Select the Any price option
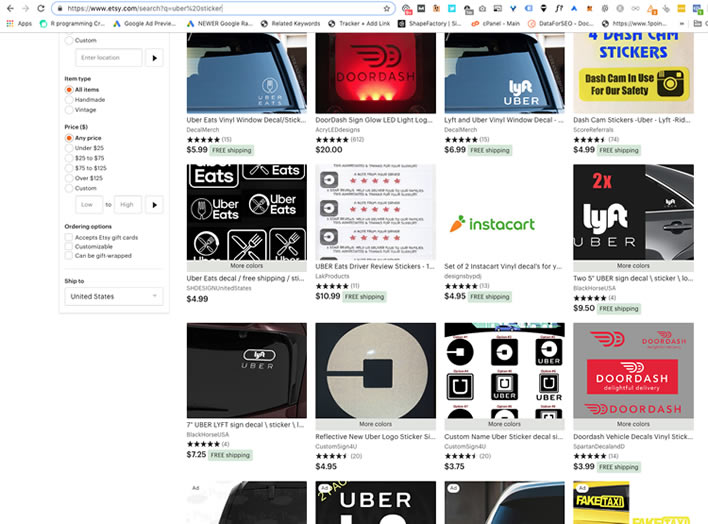This screenshot has width=708, height=524. coord(69,138)
